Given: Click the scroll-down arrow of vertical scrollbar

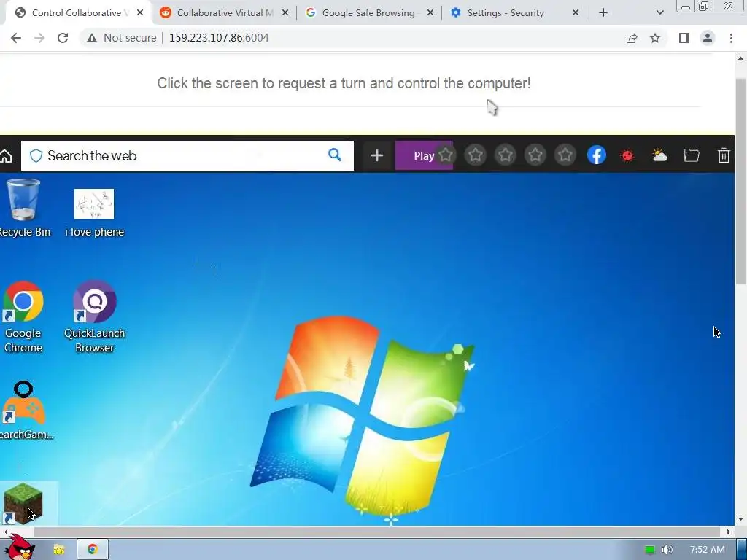Looking at the screenshot, I should [x=741, y=519].
